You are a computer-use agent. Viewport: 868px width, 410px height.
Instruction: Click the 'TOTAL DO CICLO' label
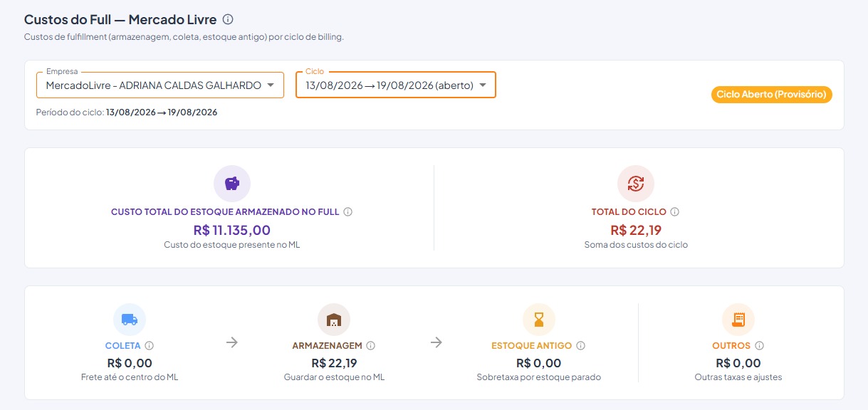pos(629,212)
